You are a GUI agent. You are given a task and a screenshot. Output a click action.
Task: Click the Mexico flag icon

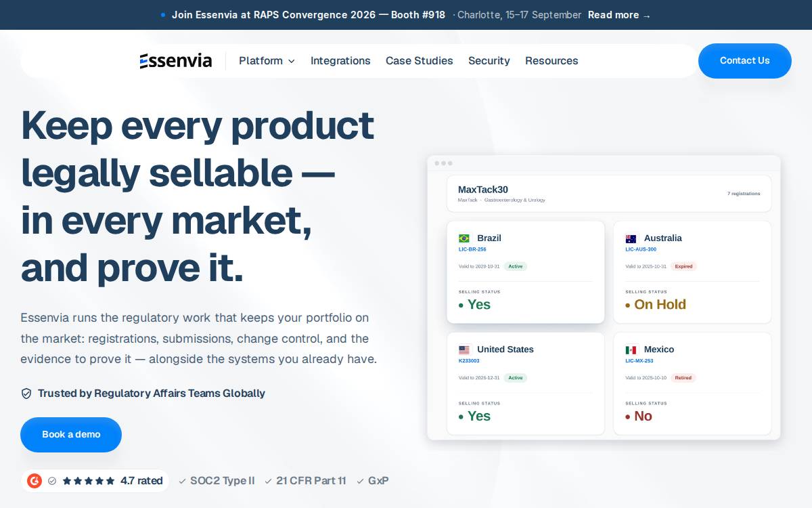631,350
